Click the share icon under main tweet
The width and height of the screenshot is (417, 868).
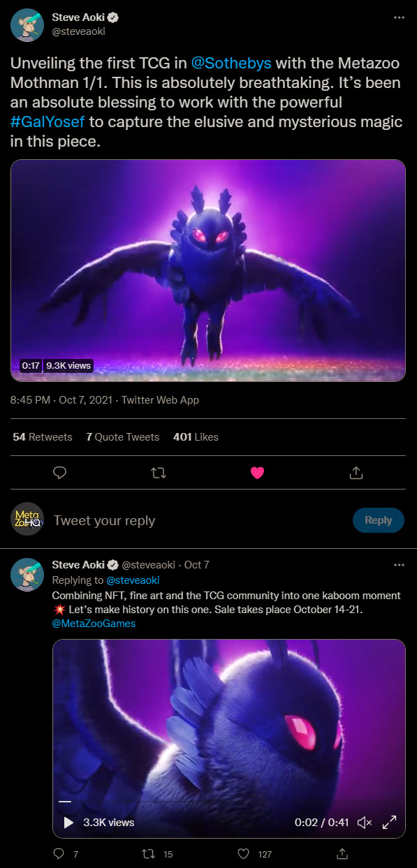point(356,473)
